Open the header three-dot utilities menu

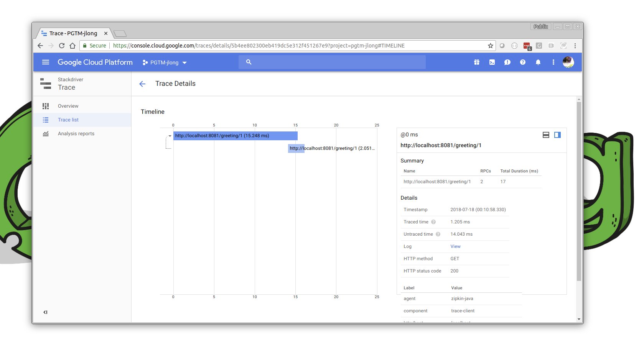553,62
